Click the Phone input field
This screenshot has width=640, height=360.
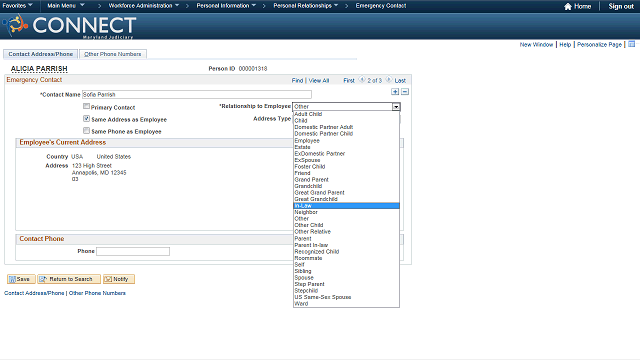pos(133,251)
